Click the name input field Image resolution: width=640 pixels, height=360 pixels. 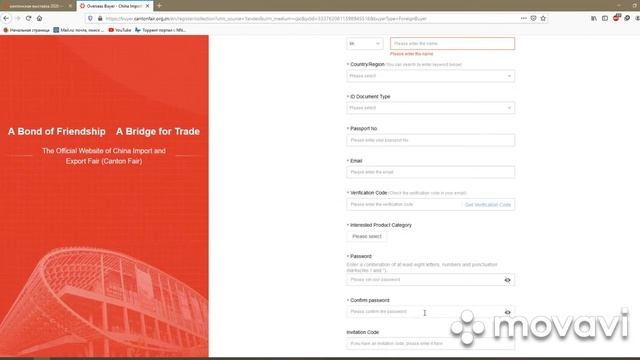[x=452, y=43]
